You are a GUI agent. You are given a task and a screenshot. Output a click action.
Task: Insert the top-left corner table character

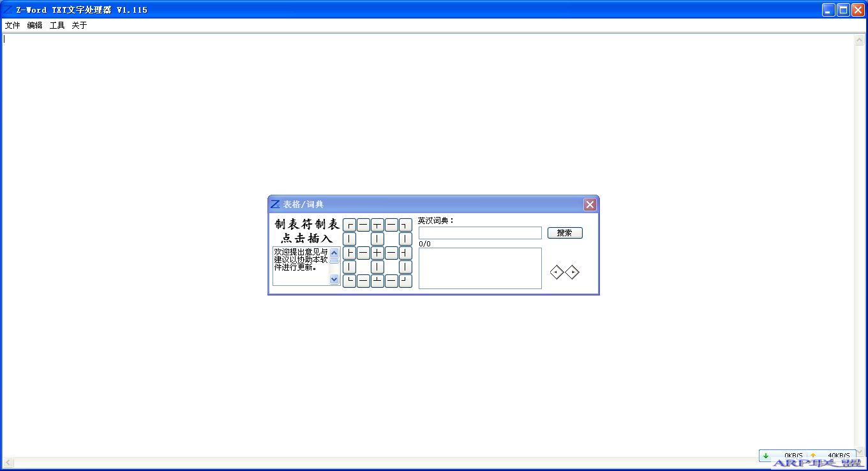pyautogui.click(x=349, y=225)
